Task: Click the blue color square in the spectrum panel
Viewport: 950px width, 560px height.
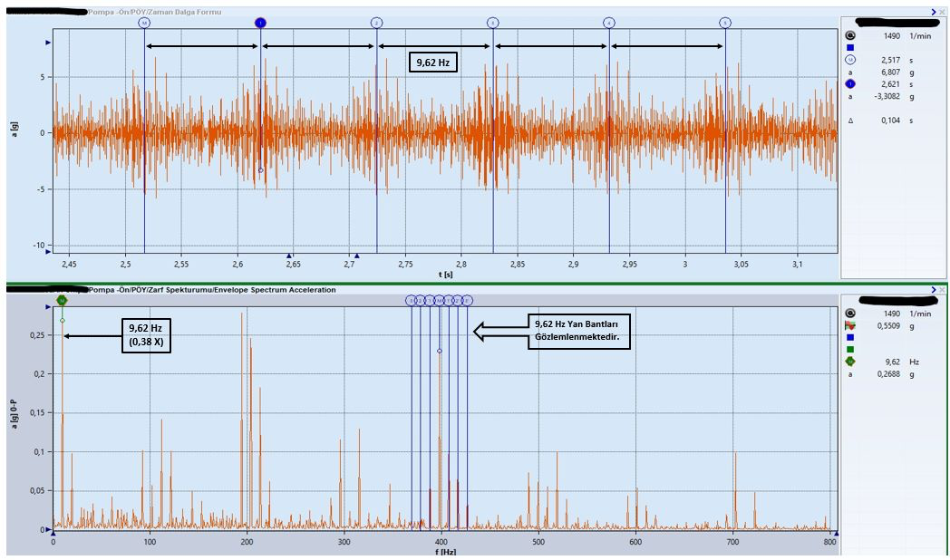Action: 850,337
